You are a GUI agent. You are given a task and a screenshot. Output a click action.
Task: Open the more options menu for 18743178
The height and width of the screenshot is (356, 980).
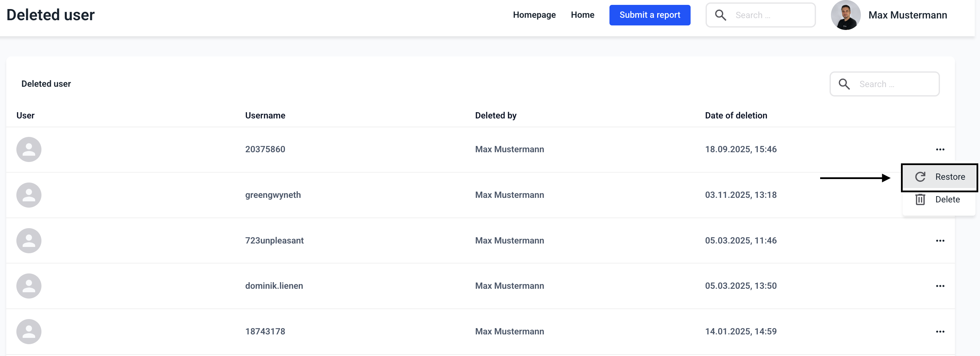tap(940, 332)
